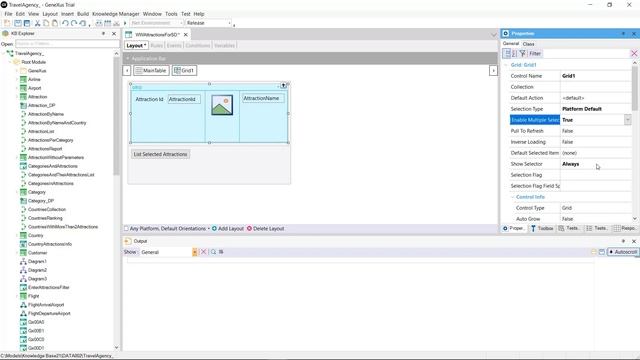Close the WWAttractionsForSD document tab
This screenshot has height=360, width=640.
pyautogui.click(x=186, y=35)
